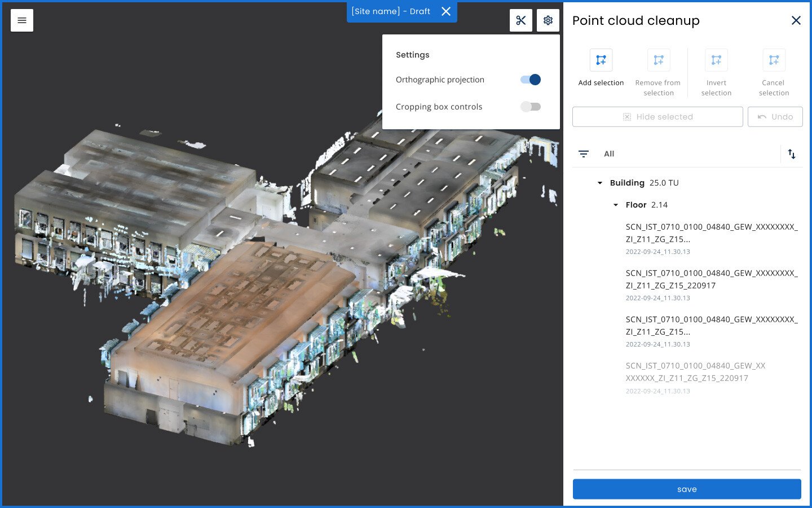Click the Remove from selection tool
This screenshot has width=812, height=508.
(x=658, y=60)
